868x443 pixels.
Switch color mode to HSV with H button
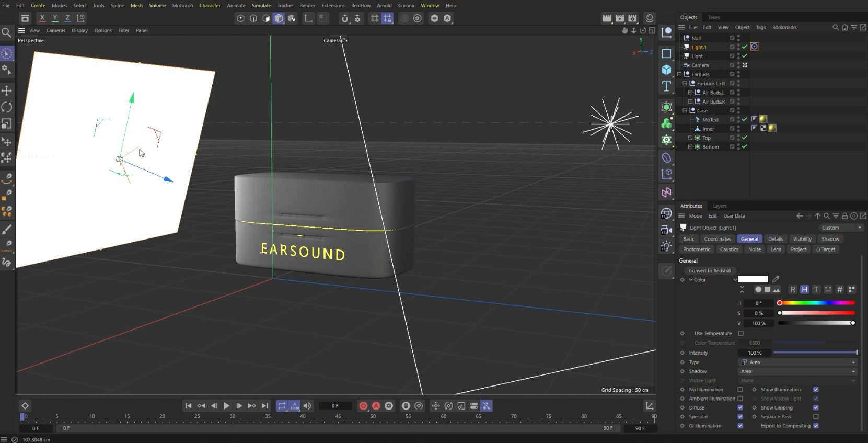804,289
